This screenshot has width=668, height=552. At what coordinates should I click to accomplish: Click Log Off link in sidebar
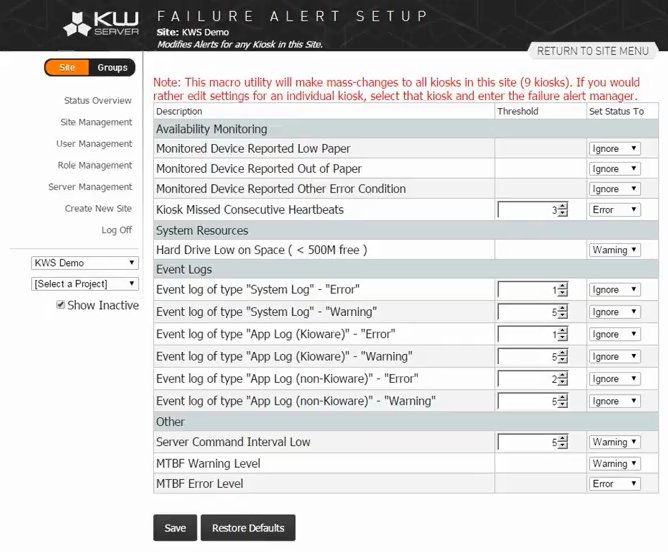pyautogui.click(x=116, y=230)
